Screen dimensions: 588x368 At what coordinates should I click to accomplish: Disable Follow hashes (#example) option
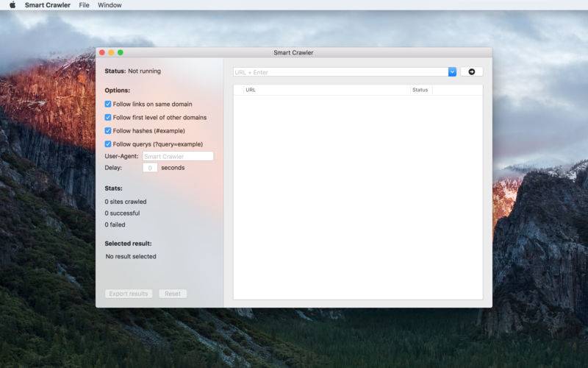coord(108,131)
